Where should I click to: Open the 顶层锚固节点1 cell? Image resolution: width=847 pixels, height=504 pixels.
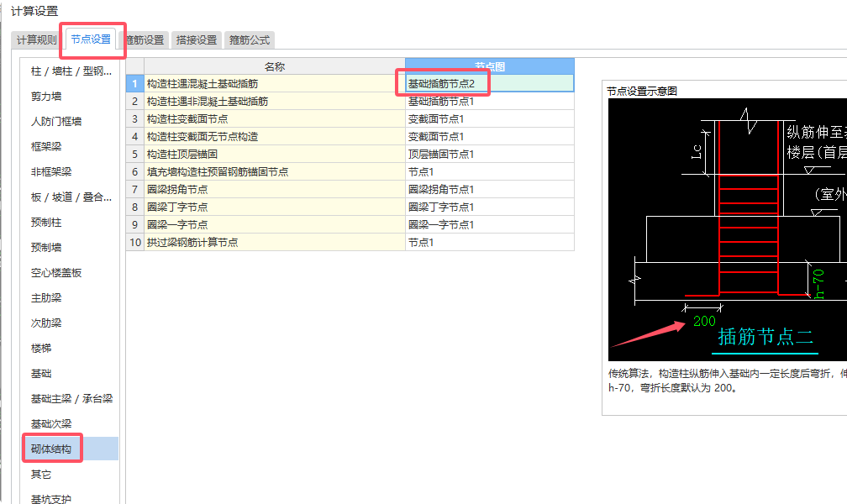coord(489,154)
